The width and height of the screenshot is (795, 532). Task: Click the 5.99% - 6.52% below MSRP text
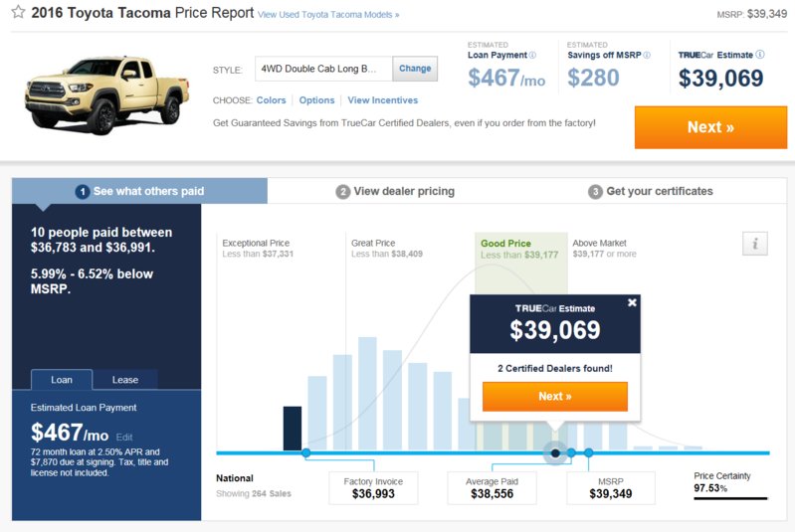[92, 281]
